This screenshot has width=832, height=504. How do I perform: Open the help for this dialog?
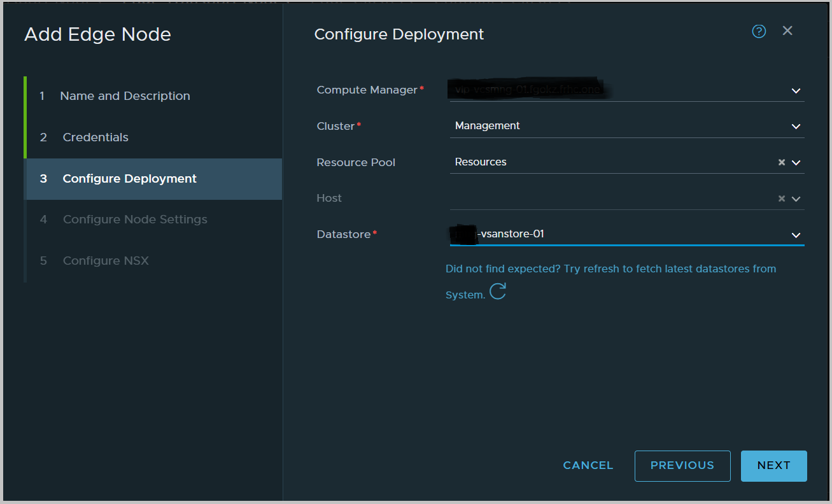pos(759,31)
